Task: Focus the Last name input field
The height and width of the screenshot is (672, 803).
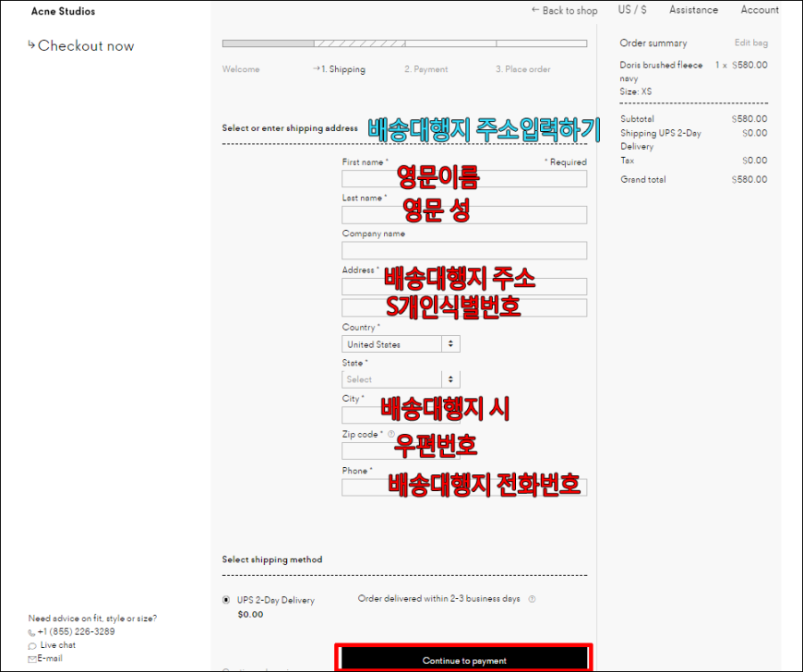Action: click(x=464, y=214)
